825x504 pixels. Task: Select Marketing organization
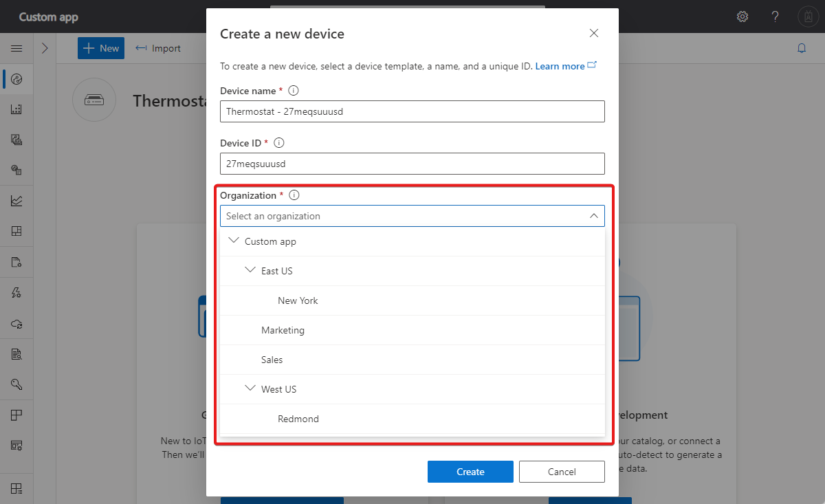(x=412, y=330)
